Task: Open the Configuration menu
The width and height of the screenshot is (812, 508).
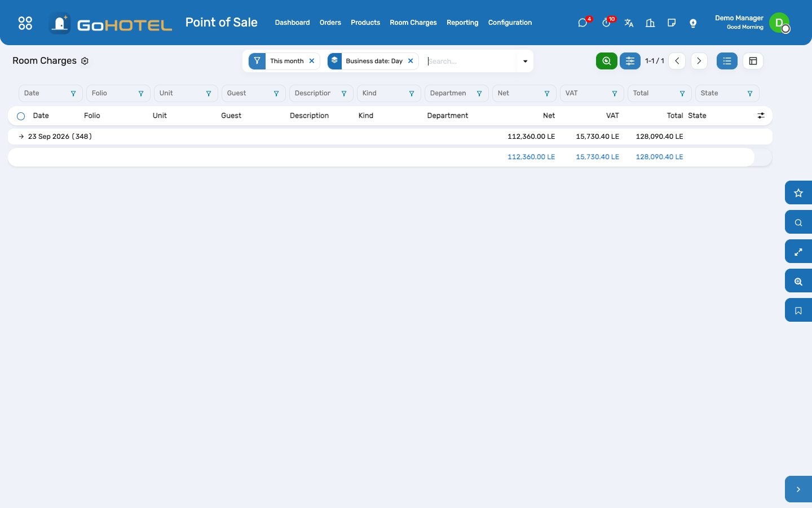Action: pyautogui.click(x=510, y=23)
